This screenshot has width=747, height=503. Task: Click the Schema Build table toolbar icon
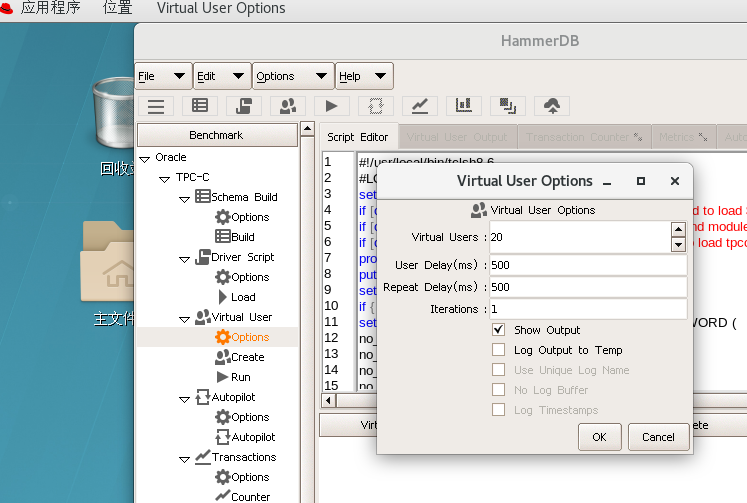tap(200, 106)
